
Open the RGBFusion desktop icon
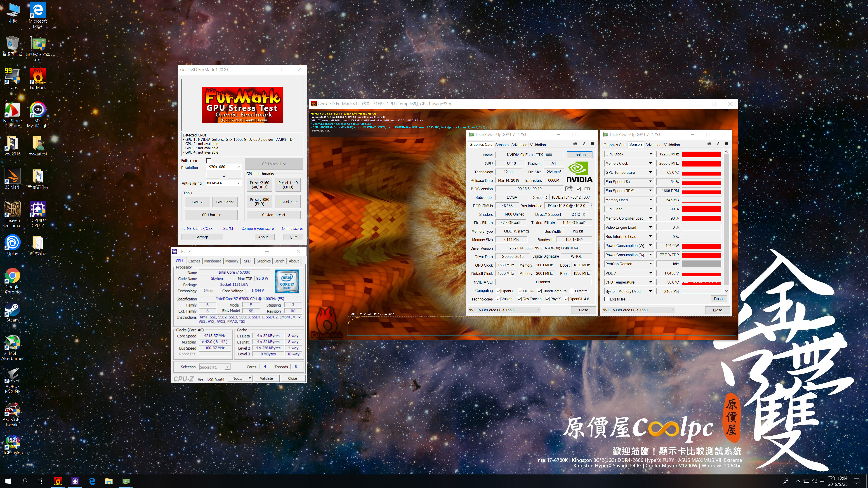click(12, 445)
